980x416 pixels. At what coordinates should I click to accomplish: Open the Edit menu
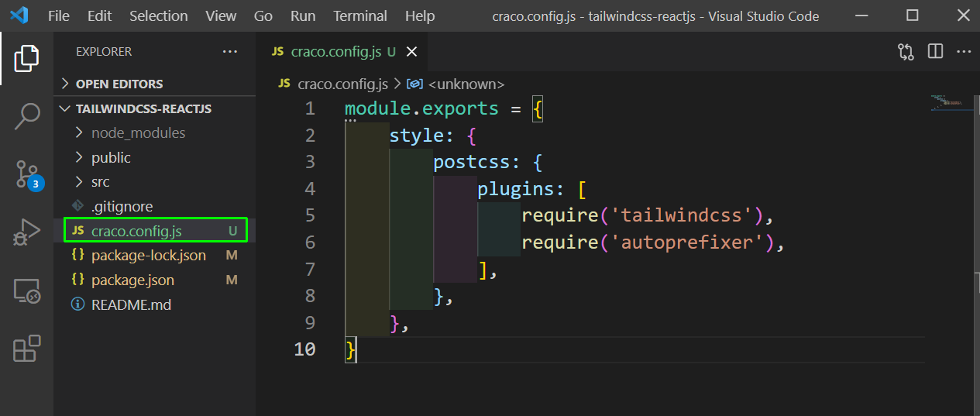pyautogui.click(x=99, y=15)
